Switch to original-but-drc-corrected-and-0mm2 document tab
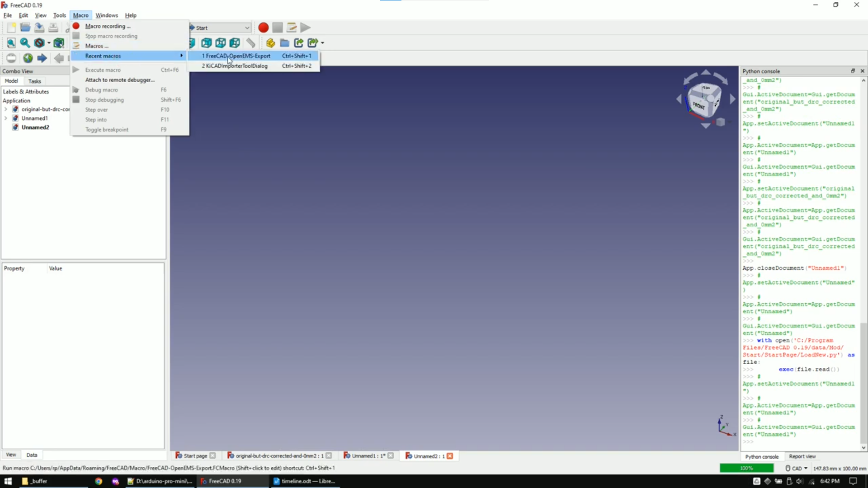The height and width of the screenshot is (488, 868). click(279, 456)
